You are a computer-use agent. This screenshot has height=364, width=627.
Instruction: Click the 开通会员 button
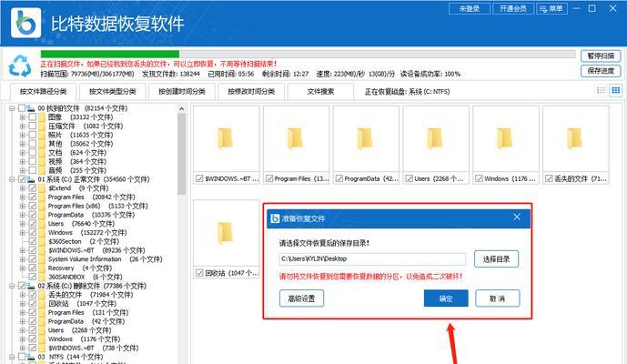pos(513,8)
